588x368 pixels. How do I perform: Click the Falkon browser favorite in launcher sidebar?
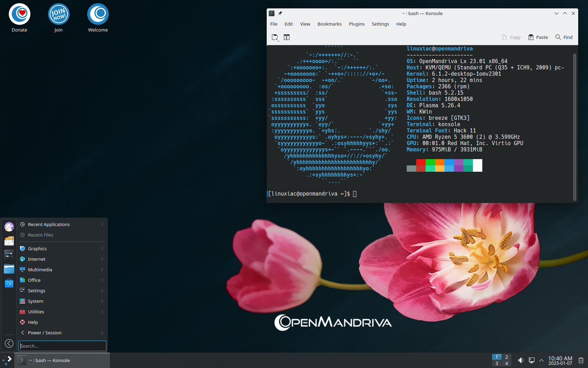coord(9,227)
